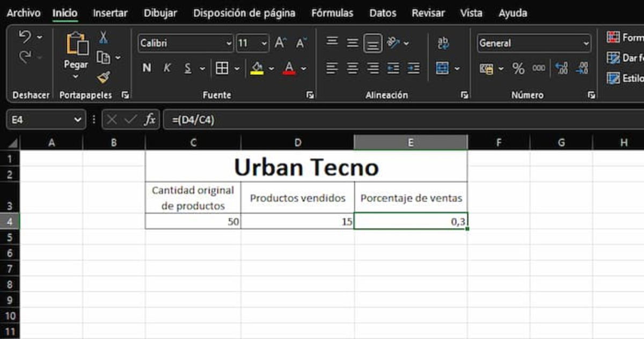Open the Revisar menu tab
The image size is (644, 339).
(428, 12)
